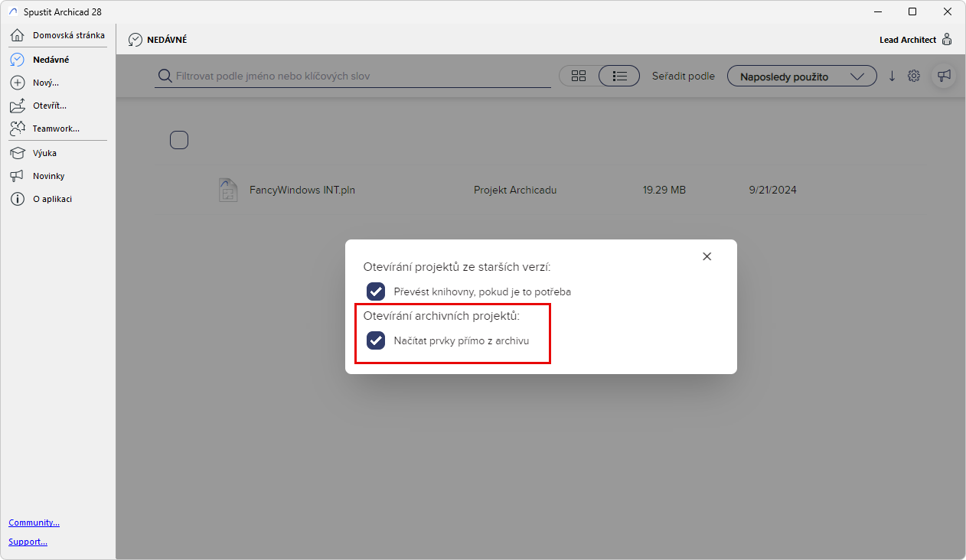Image resolution: width=966 pixels, height=560 pixels.
Task: Uncheck Převést knihovny, pokud je to potřeba
Action: tap(376, 291)
